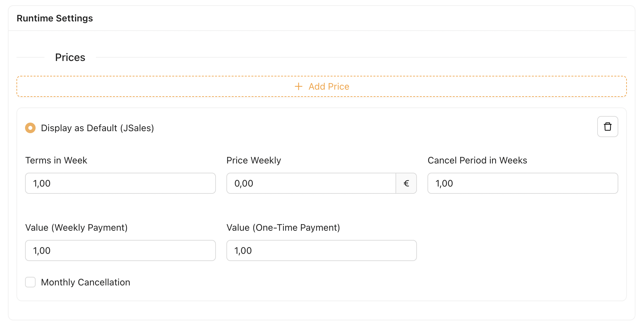Click the Value (Weekly Payment) label

coord(76,227)
